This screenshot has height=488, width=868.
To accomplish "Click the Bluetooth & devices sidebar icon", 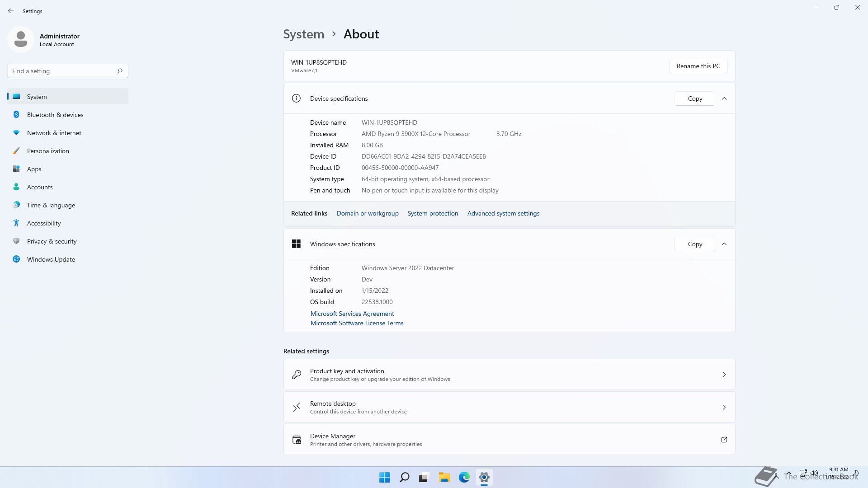I will [x=16, y=115].
